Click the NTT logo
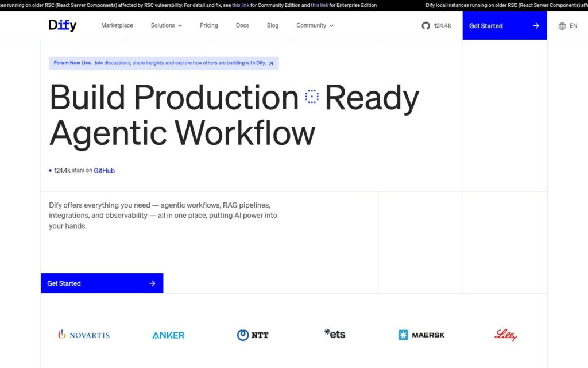This screenshot has width=588, height=368. (x=253, y=335)
